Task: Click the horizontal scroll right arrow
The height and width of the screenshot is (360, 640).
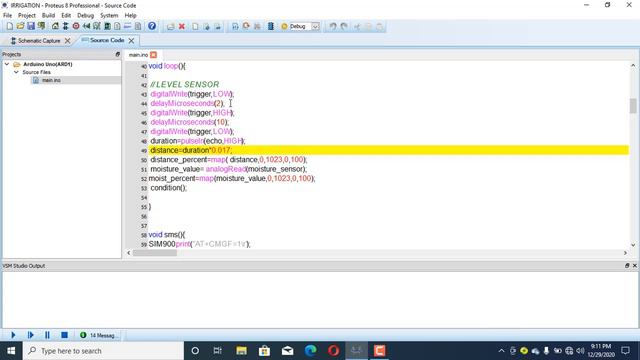Action: pos(625,253)
